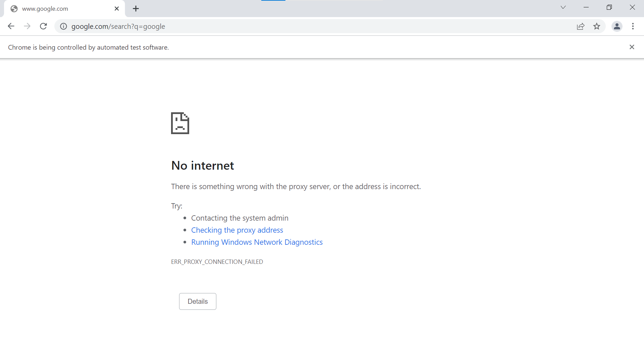644x342 pixels.
Task: Reload the current page
Action: (x=43, y=26)
